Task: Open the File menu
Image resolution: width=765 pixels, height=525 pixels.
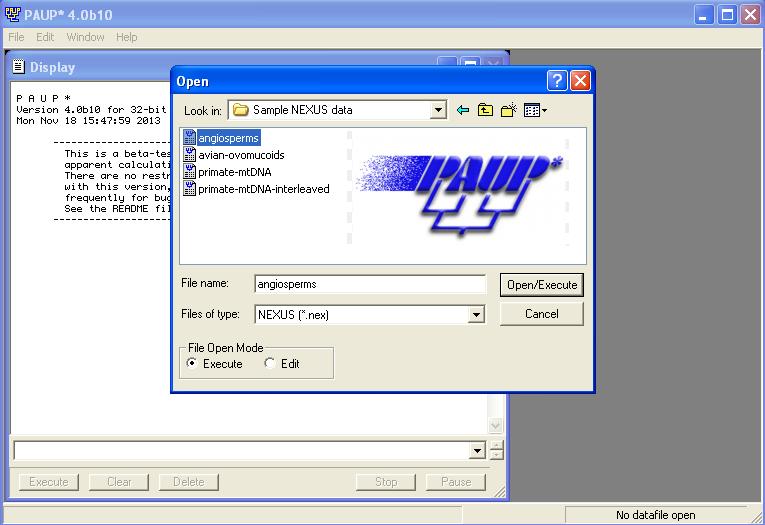Action: 16,37
